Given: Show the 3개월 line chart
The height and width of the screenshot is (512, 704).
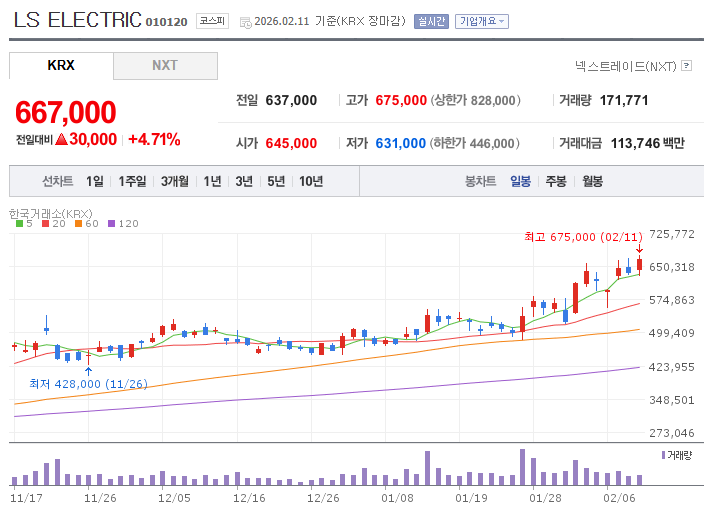Looking at the screenshot, I should point(175,181).
